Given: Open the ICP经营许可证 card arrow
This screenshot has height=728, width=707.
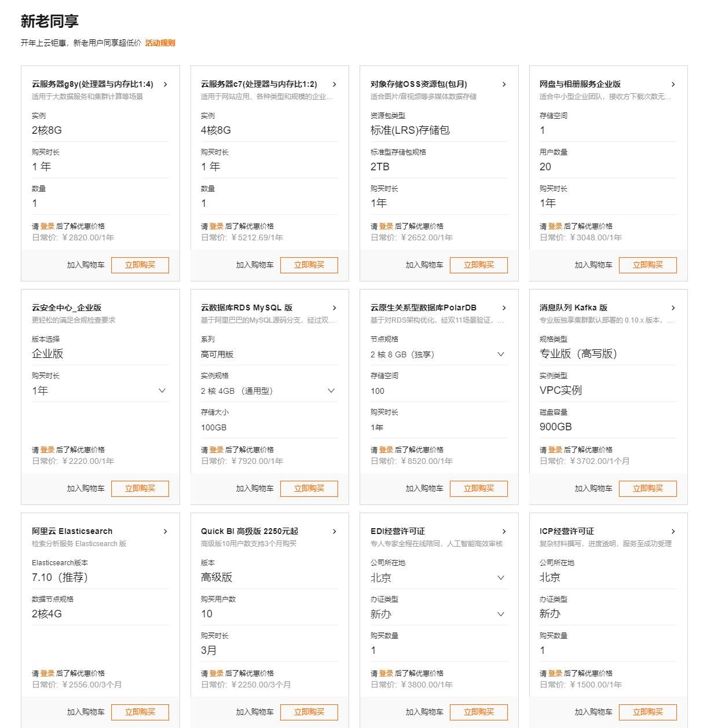Looking at the screenshot, I should tap(673, 532).
